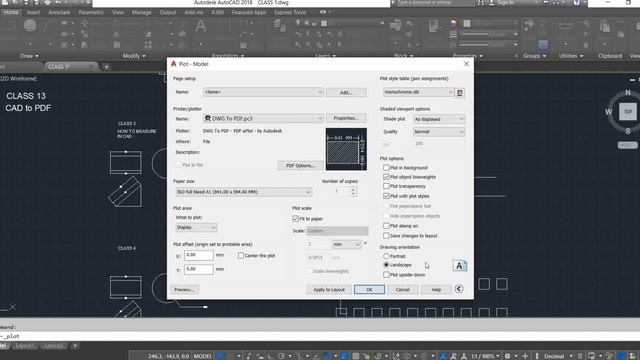Open the Manage ribbon tab
The image size is (640, 360).
pos(141,12)
